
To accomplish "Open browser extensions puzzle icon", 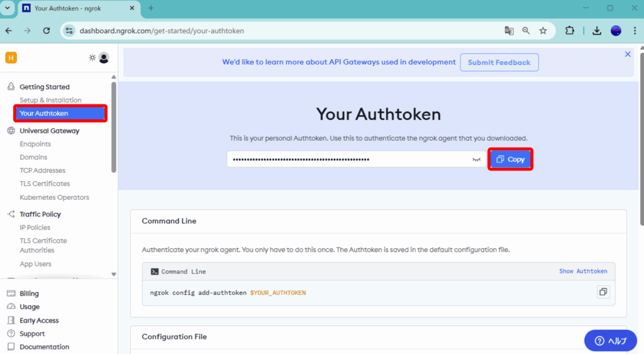I will tap(570, 30).
